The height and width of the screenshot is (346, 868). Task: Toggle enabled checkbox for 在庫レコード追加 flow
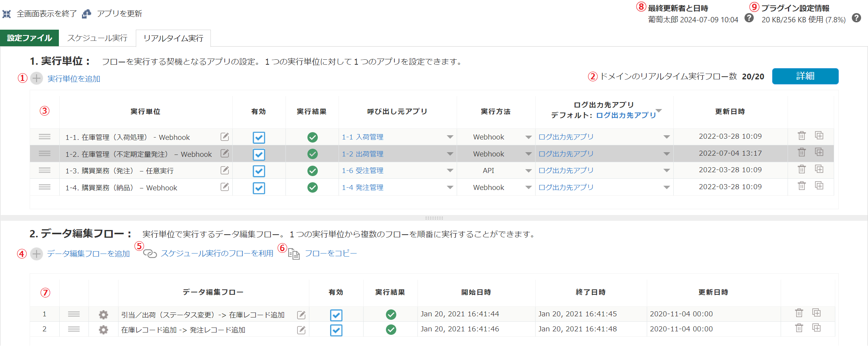(x=336, y=330)
